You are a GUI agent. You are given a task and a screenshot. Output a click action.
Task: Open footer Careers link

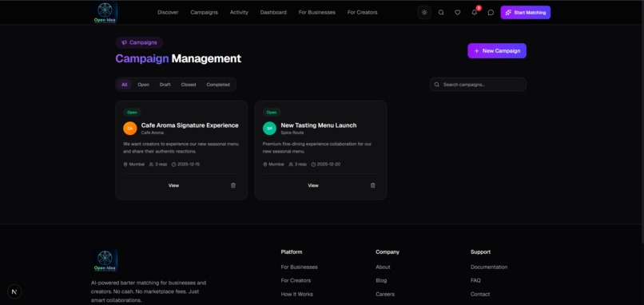(x=385, y=294)
